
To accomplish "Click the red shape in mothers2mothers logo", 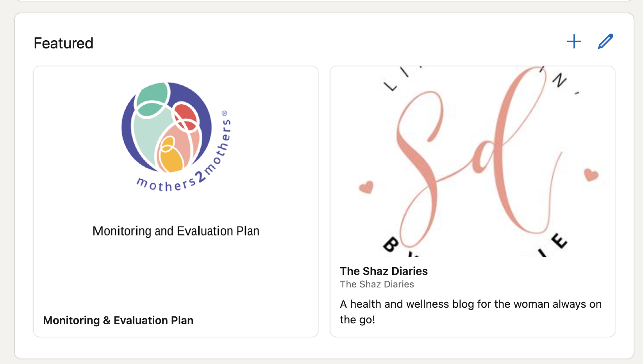I will pyautogui.click(x=186, y=116).
